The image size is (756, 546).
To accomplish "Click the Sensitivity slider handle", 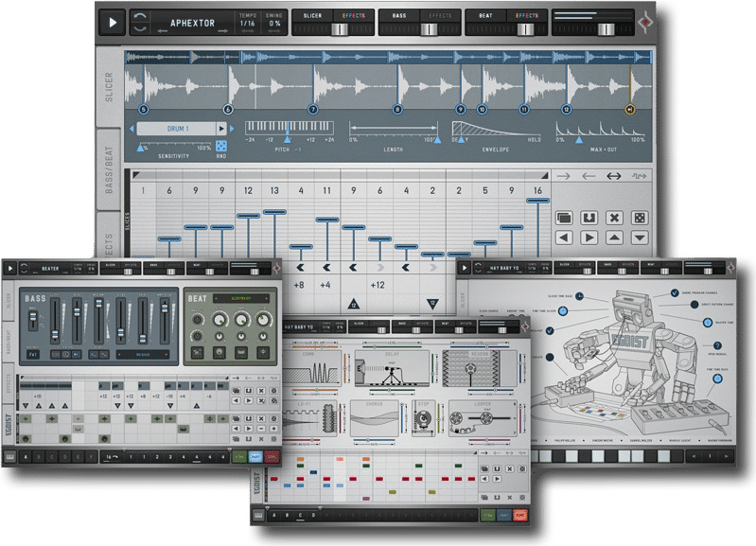I will 141,148.
